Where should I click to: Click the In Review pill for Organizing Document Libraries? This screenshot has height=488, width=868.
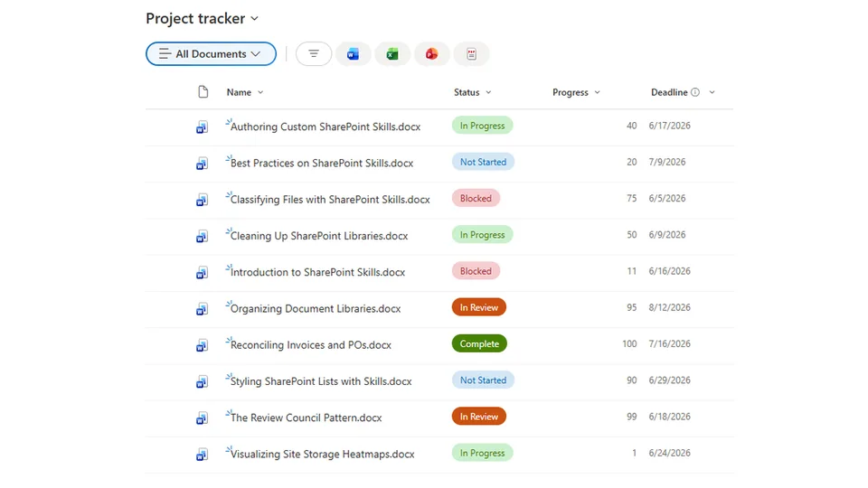click(x=479, y=307)
